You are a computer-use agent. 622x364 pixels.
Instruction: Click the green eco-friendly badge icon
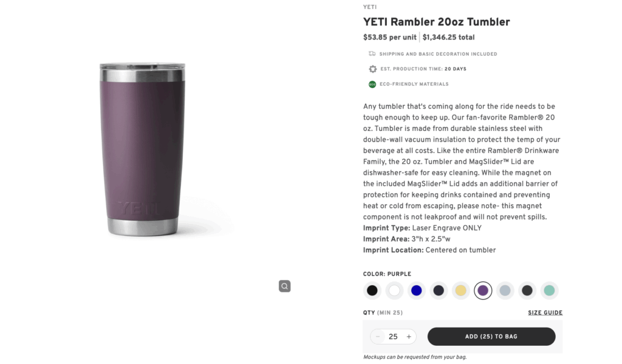point(372,84)
